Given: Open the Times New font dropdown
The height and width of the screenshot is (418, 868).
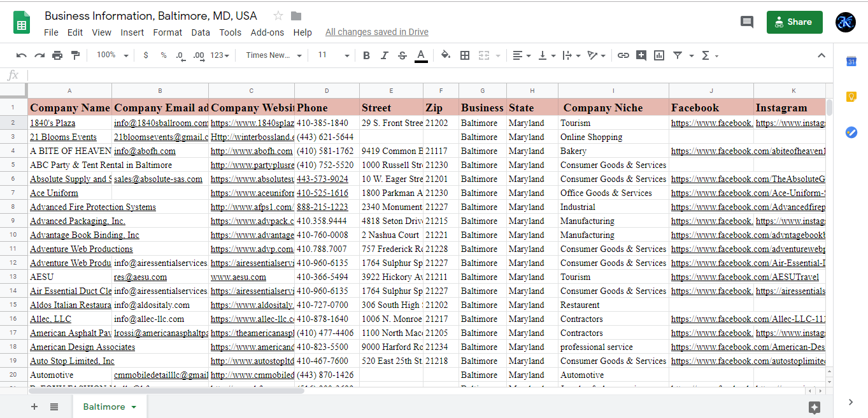Looking at the screenshot, I should [274, 55].
